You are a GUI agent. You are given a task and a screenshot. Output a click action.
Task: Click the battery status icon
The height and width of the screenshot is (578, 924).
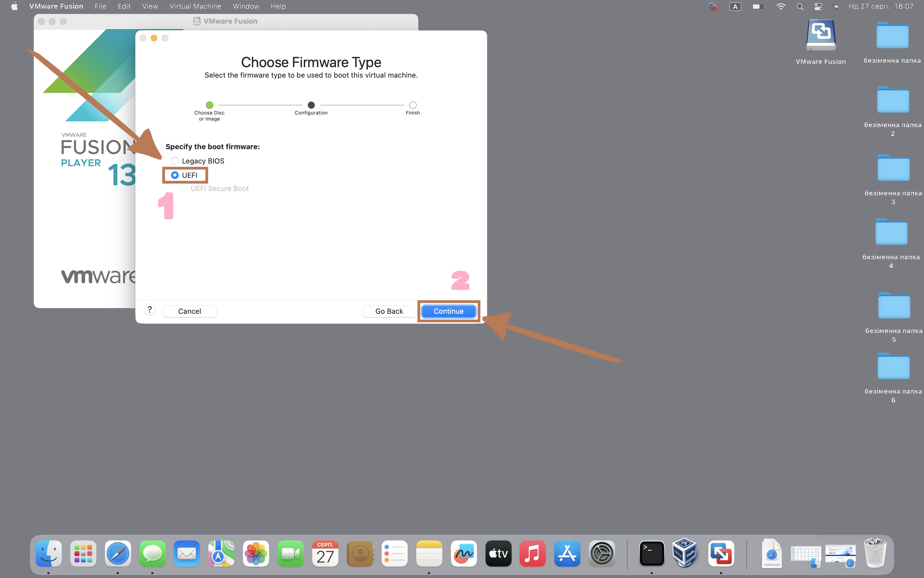coord(758,6)
